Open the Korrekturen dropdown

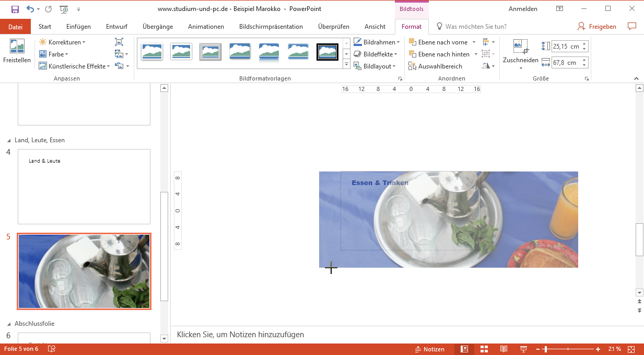[62, 42]
